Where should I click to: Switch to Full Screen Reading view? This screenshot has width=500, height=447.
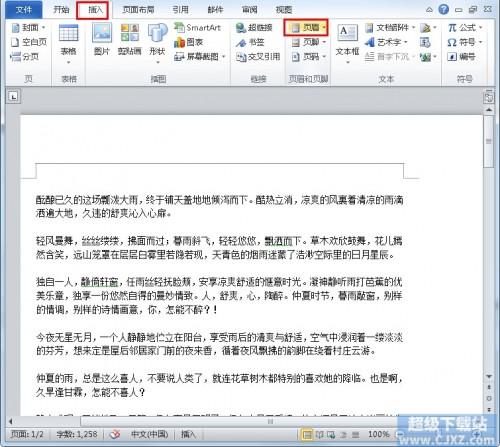[319, 435]
